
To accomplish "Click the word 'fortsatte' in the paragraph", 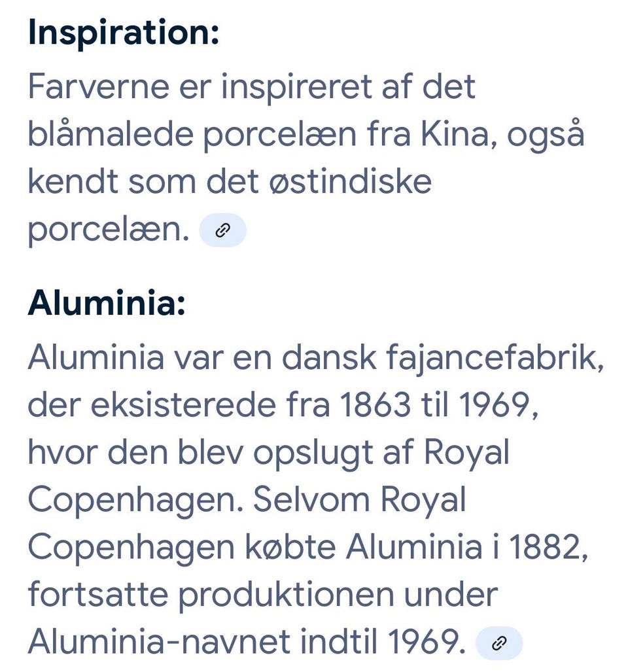I will (x=98, y=595).
